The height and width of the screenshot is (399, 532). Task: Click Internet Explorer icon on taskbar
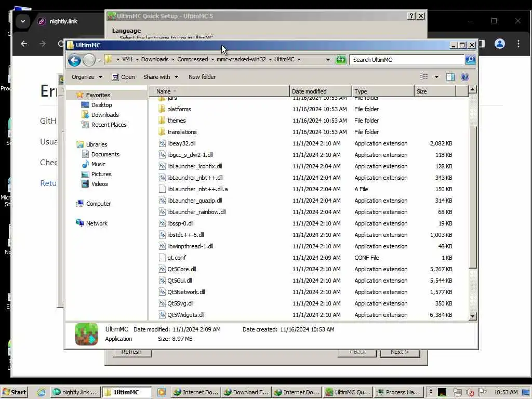pyautogui.click(x=41, y=392)
